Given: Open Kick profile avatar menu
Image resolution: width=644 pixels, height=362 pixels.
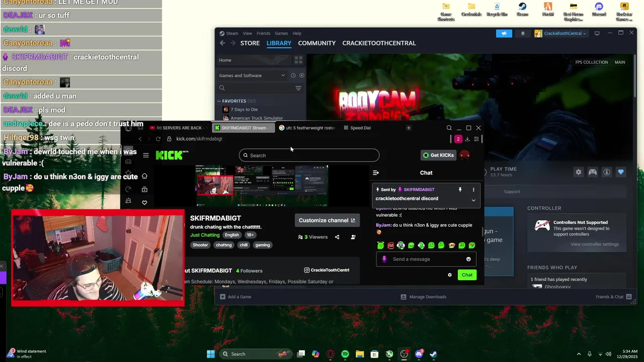Looking at the screenshot, I should click(x=464, y=155).
